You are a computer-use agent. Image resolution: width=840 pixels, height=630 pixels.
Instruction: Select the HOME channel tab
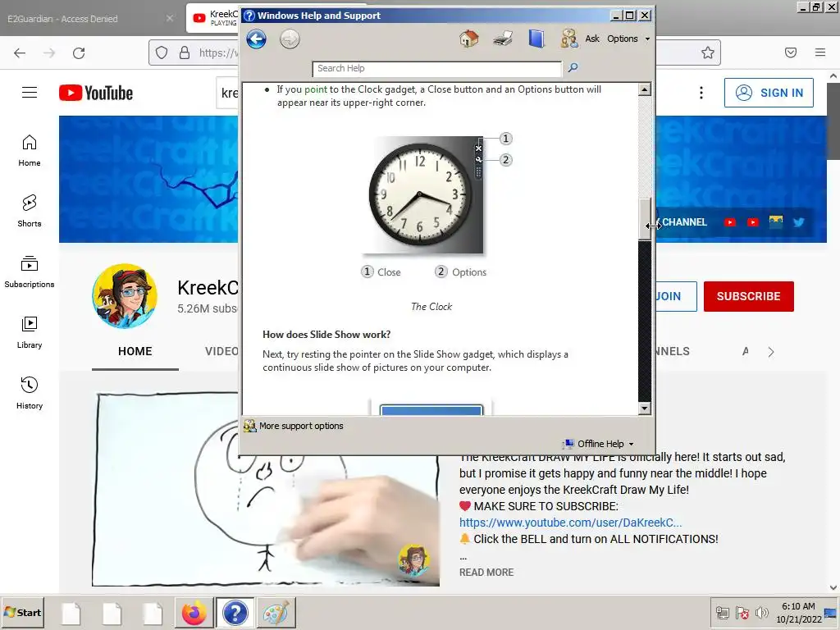(x=135, y=351)
